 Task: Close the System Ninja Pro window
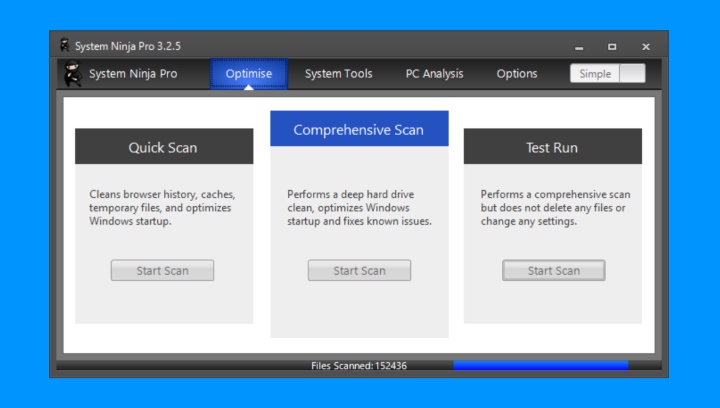(x=646, y=47)
